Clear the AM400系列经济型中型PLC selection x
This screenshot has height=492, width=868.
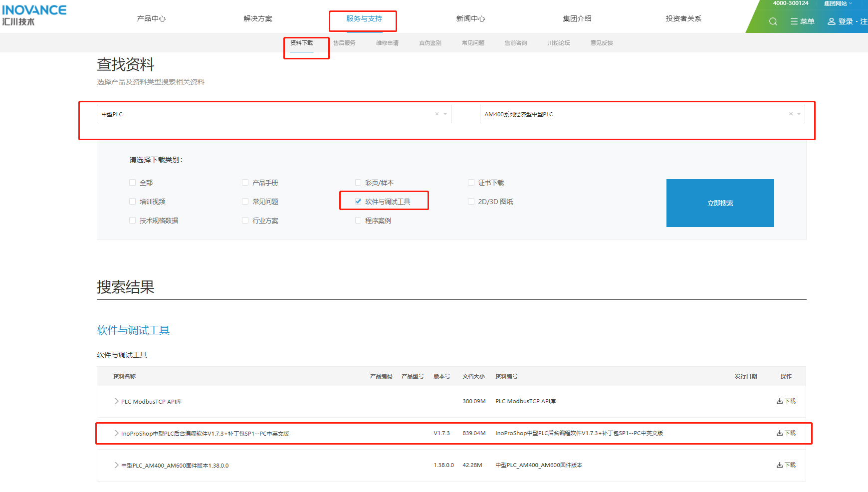[x=791, y=114]
